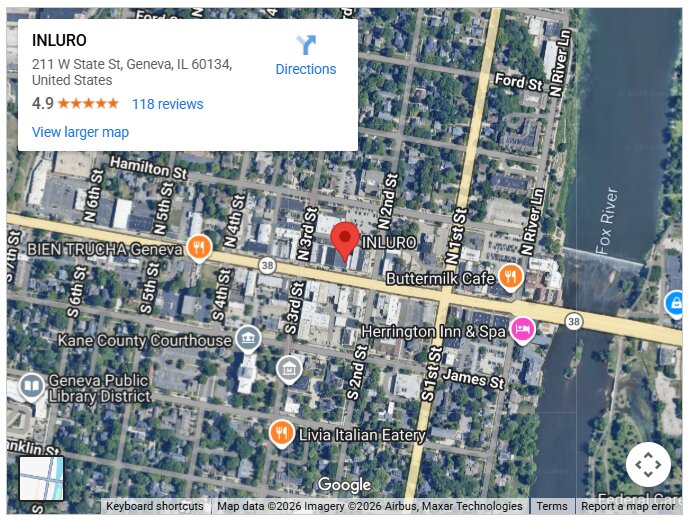Click the Kane County Courthouse marker
688x521 pixels.
(x=248, y=340)
